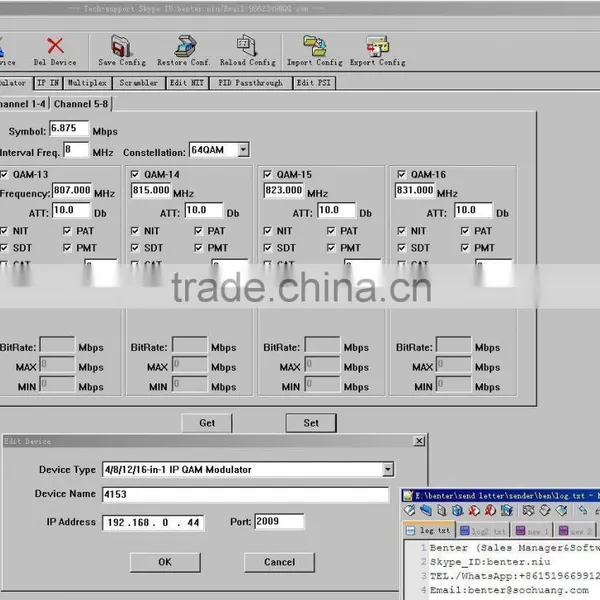Switch to the log2.txt tab in Notepad++

pos(483,531)
